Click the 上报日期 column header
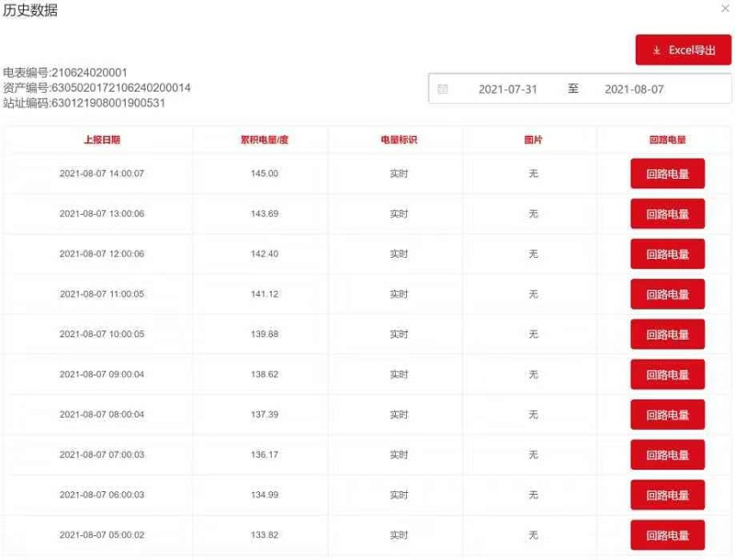The width and height of the screenshot is (735, 560). coord(101,140)
